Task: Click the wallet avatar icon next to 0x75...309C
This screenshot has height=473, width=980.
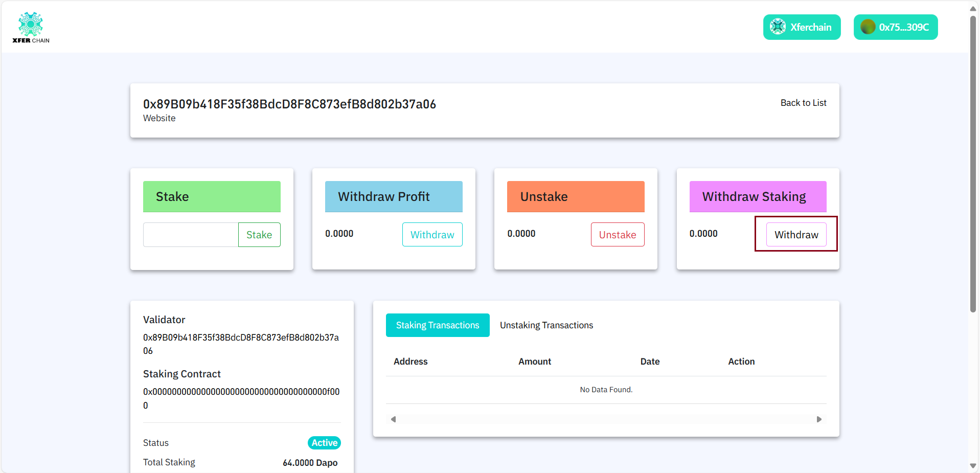Action: coord(867,27)
